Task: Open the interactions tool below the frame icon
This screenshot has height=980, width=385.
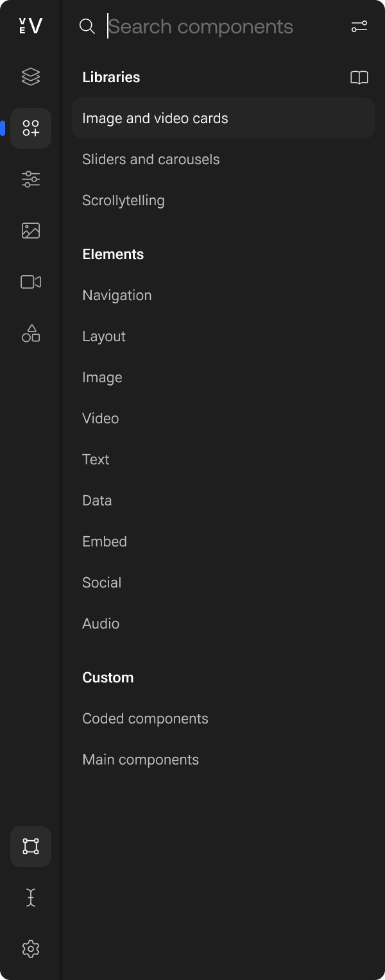Action: (x=30, y=897)
